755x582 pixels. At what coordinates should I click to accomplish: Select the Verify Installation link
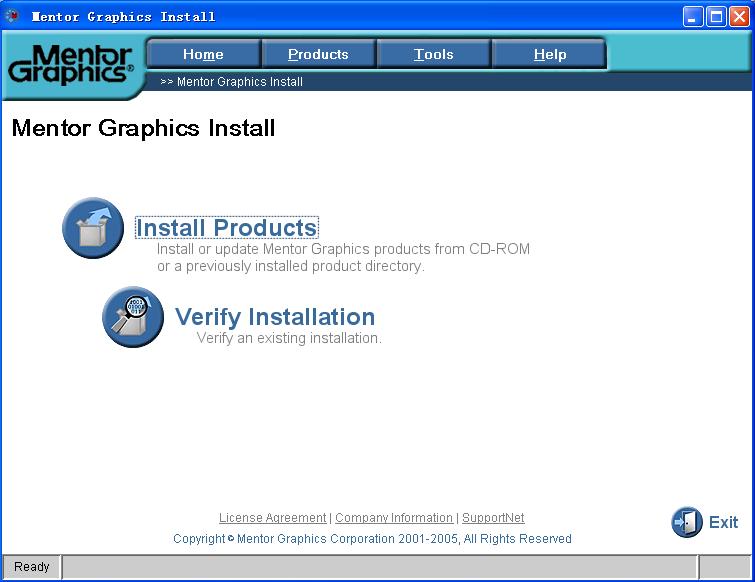coord(275,317)
